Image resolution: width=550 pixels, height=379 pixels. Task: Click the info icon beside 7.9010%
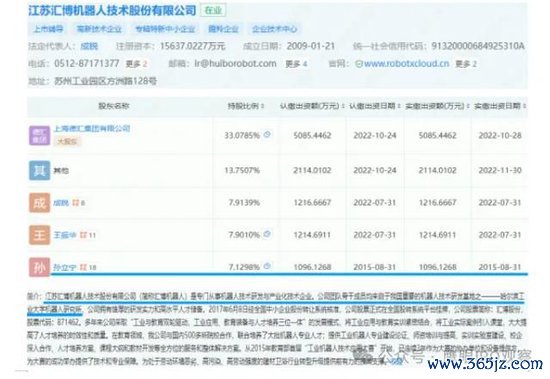(x=267, y=234)
